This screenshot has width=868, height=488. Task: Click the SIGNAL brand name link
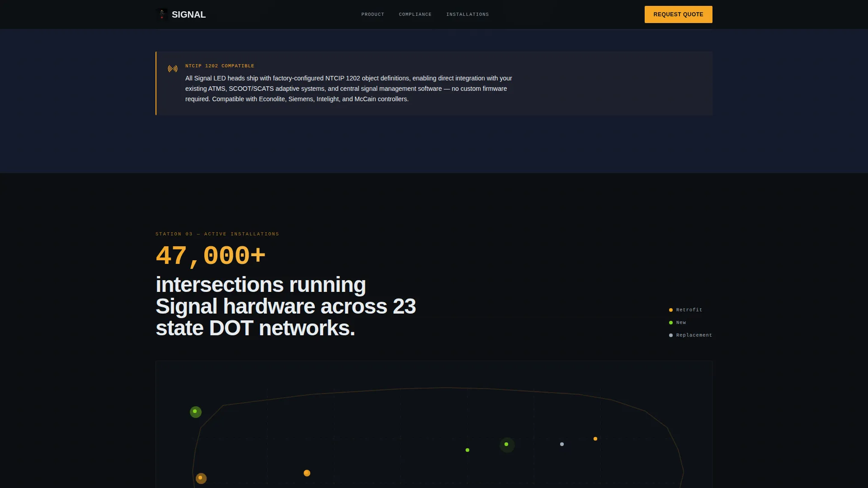pos(189,14)
